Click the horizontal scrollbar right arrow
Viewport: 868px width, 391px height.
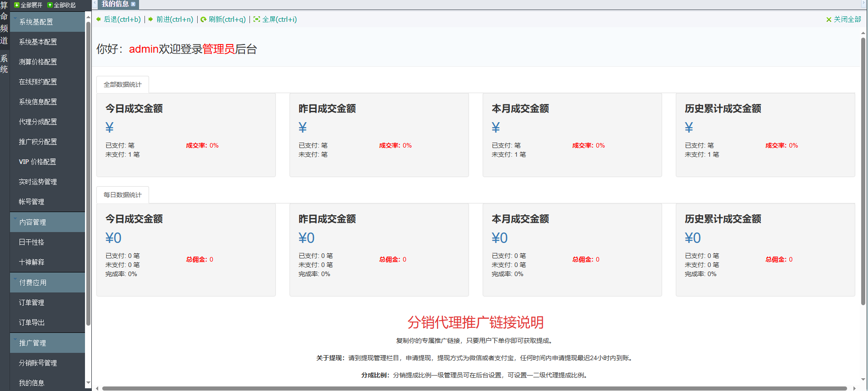(854, 388)
